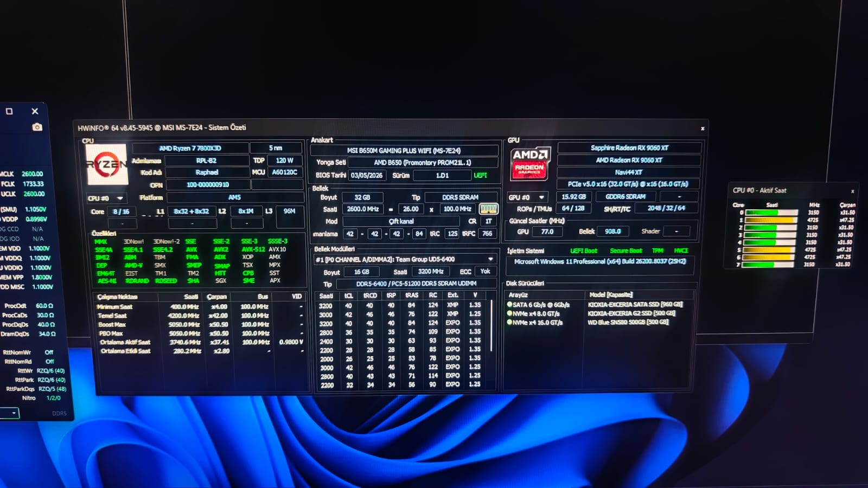This screenshot has height=488, width=868.
Task: Click the BIOS version 1.D1 field
Action: (442, 176)
